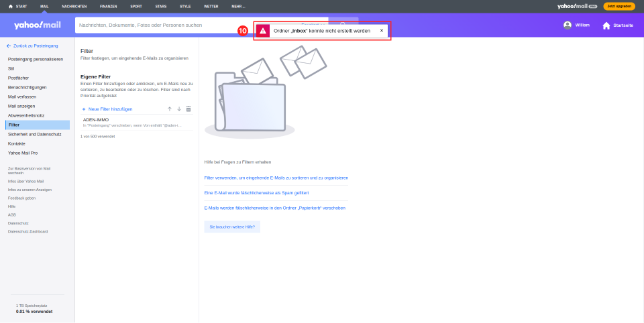
Task: Open the NACHRICHTEN tab in top bar
Action: click(74, 6)
